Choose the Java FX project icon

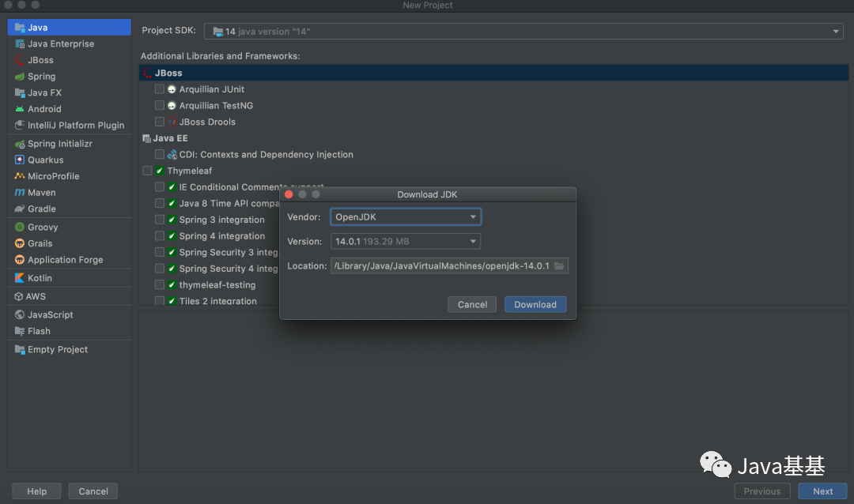pos(20,92)
